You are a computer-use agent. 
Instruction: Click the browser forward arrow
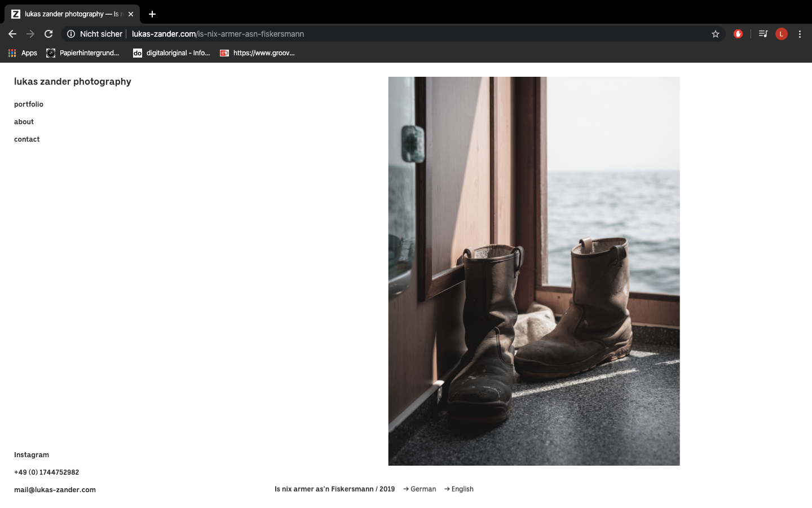30,34
